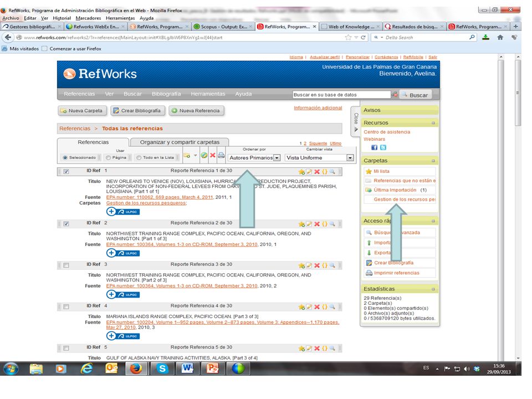The image size is (532, 399).
Task: Select the Todo en la Lista radio button
Action: 139,157
